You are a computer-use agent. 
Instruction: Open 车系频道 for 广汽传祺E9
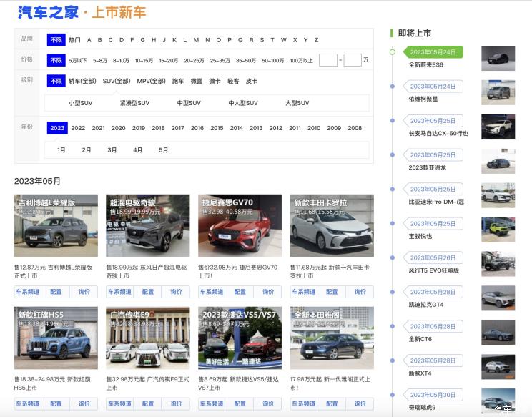click(120, 404)
